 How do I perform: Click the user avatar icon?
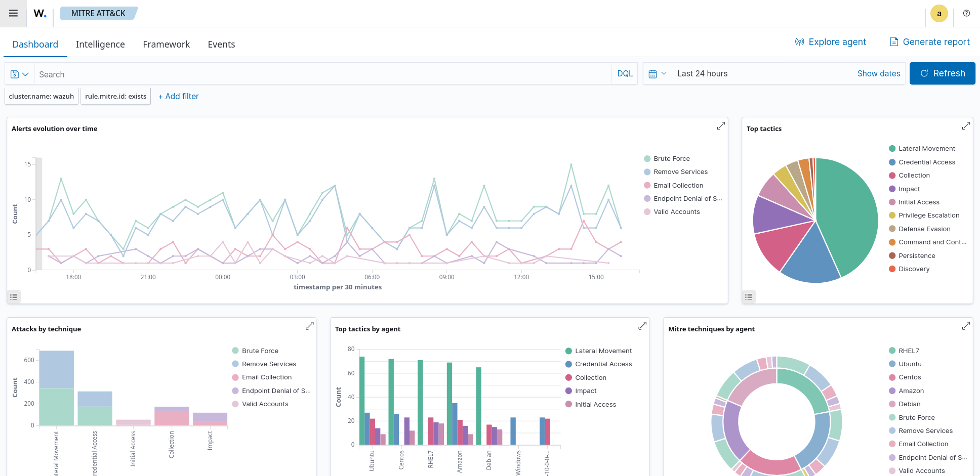tap(939, 14)
